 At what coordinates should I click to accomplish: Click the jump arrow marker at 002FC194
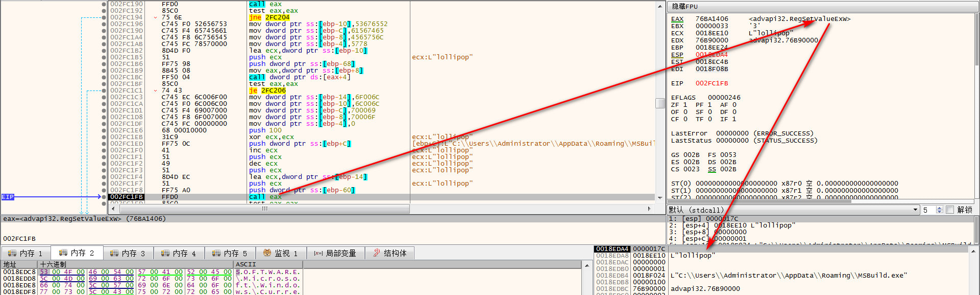[x=156, y=17]
